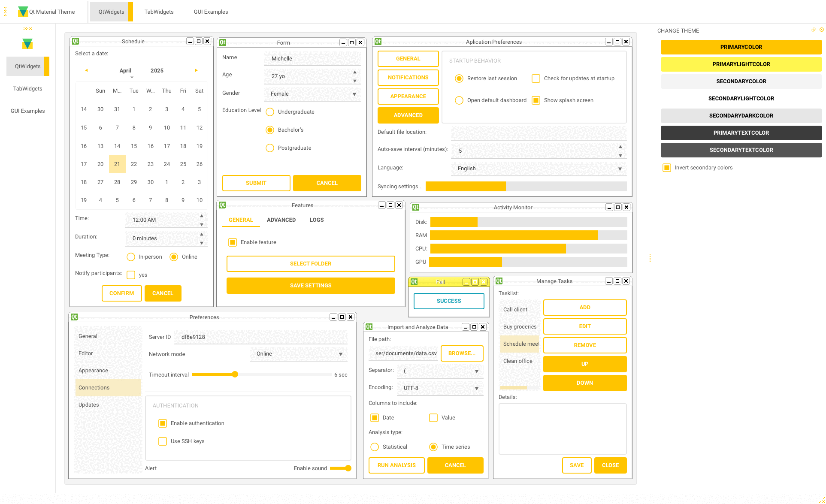Uncheck Enable authentication under Preferences
Image resolution: width=826 pixels, height=504 pixels.
(x=163, y=423)
